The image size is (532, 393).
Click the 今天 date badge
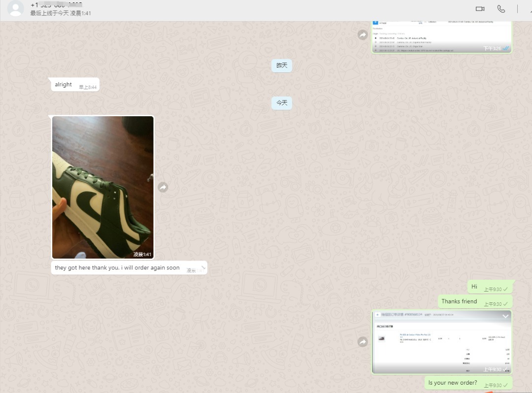click(x=282, y=103)
